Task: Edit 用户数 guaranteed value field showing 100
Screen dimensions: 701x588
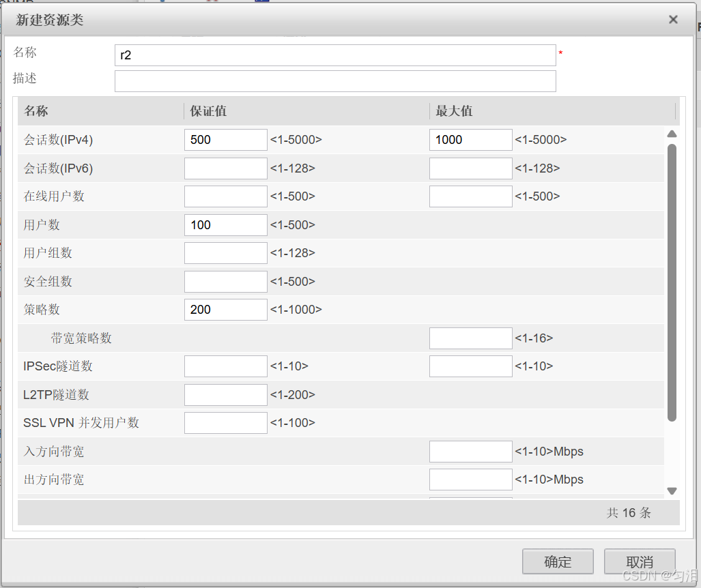Action: (226, 224)
